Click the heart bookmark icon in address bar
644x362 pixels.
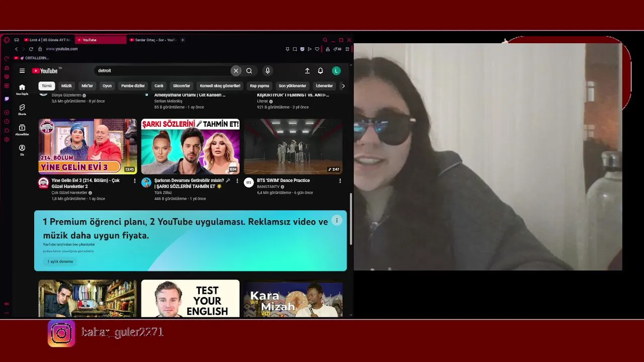click(317, 49)
